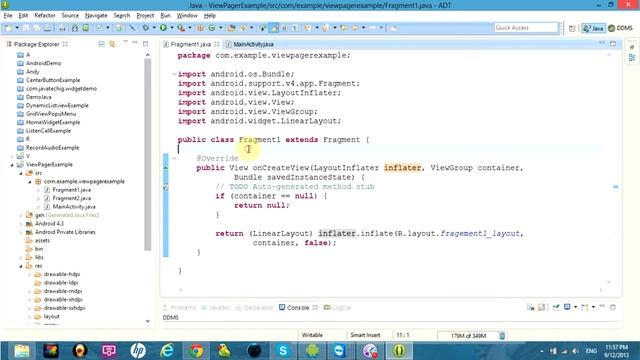Click the Open Console icon

[585, 307]
